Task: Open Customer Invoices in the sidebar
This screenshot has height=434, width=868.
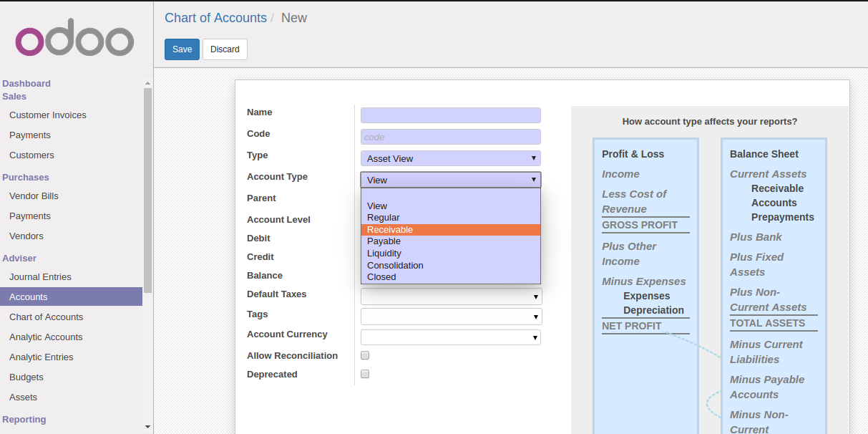Action: [x=48, y=115]
